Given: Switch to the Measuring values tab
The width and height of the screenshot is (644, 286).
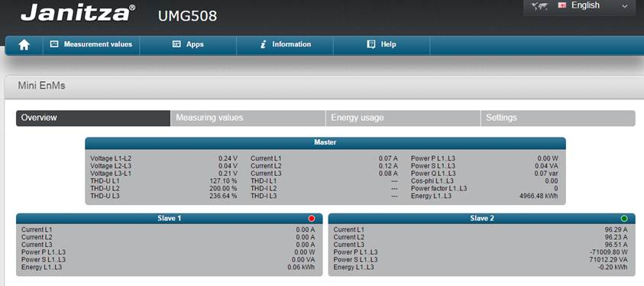Looking at the screenshot, I should [x=248, y=118].
